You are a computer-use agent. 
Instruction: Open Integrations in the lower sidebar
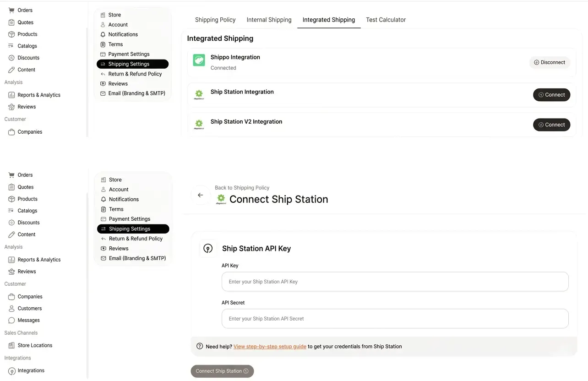(x=27, y=370)
